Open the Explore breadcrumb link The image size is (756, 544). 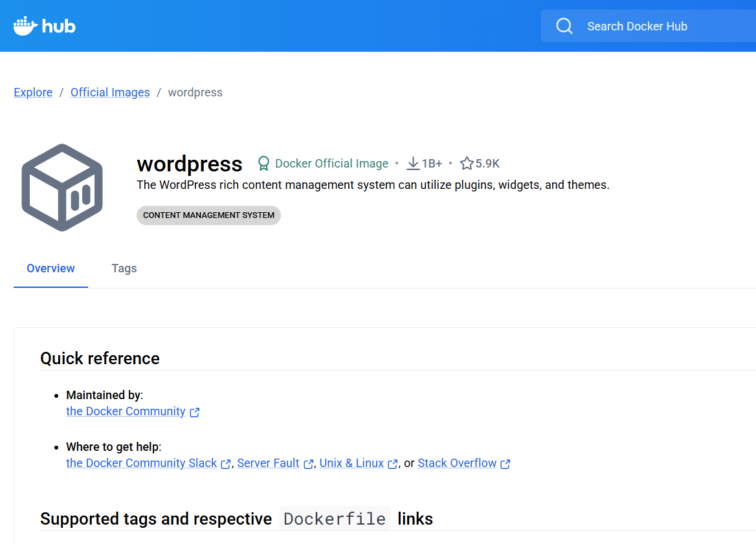click(33, 92)
